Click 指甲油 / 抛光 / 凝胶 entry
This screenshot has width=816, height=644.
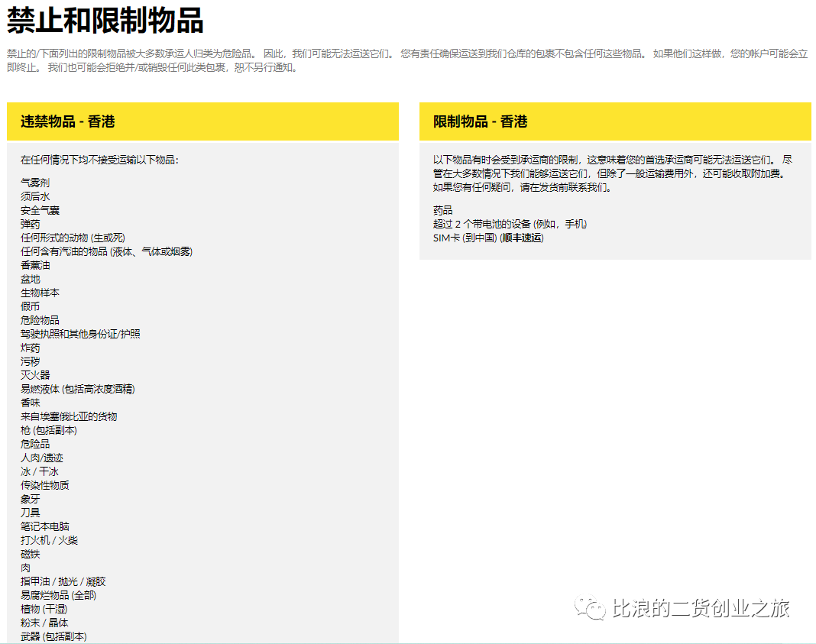(x=63, y=581)
